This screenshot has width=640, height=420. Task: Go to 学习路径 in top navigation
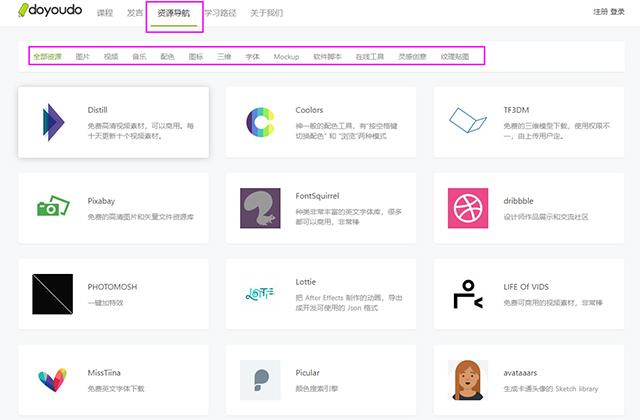220,13
